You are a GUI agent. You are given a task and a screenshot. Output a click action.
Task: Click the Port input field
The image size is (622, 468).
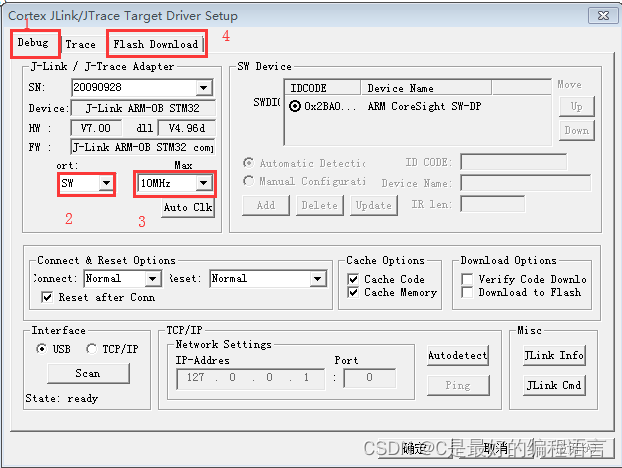pos(370,378)
